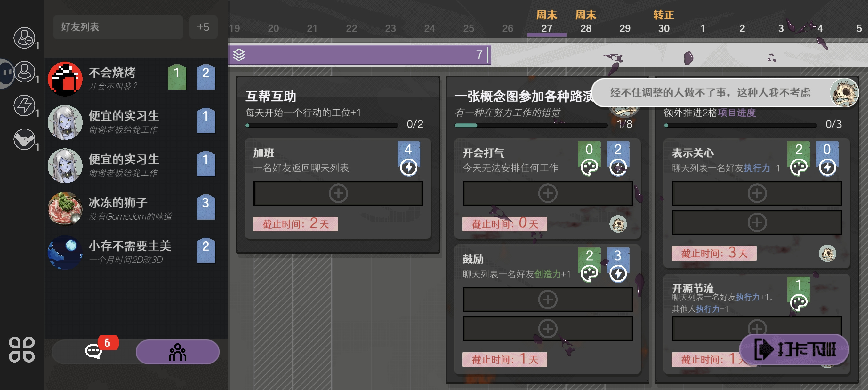Click the 开会打气 palette creativity icon
The width and height of the screenshot is (868, 390).
coord(589,167)
